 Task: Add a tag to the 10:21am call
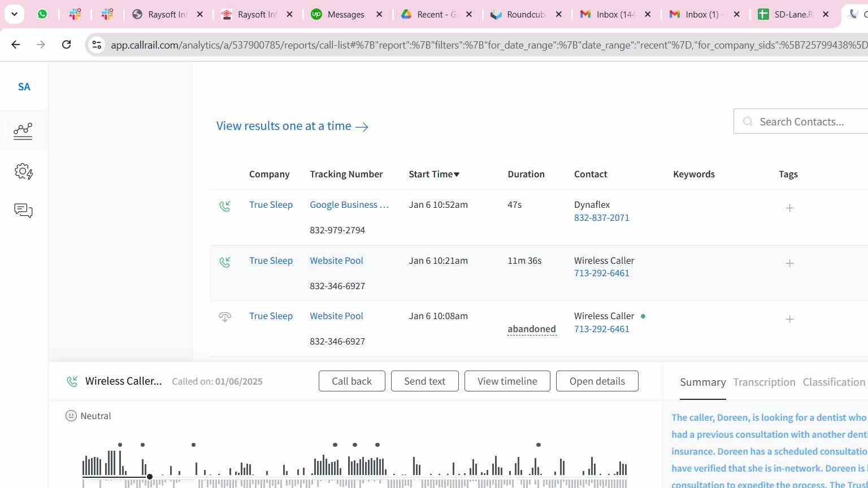tap(789, 263)
